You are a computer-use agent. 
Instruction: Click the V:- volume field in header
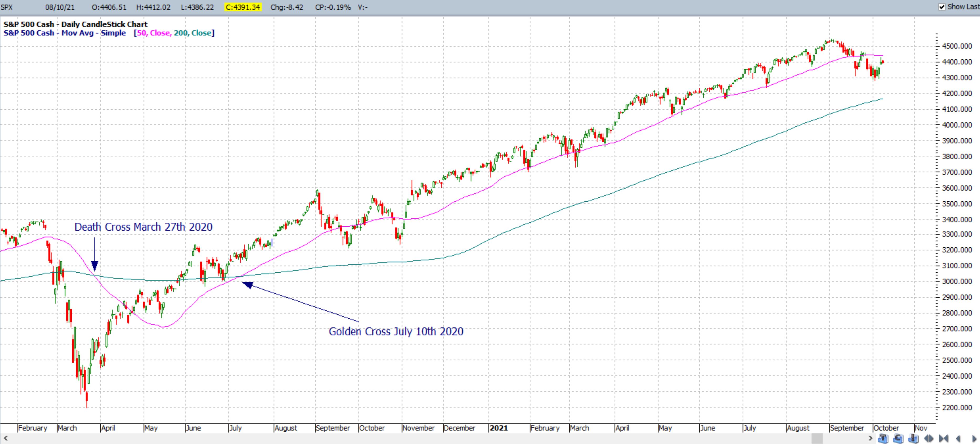(x=363, y=7)
